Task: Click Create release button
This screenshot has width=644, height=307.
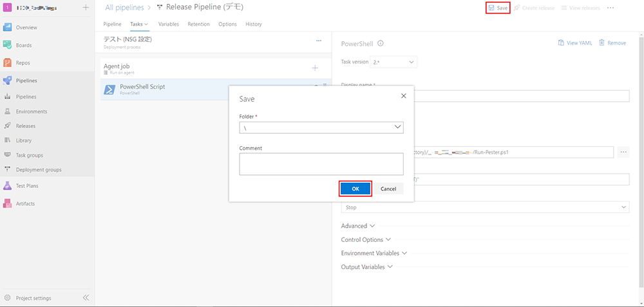Action: (x=534, y=8)
